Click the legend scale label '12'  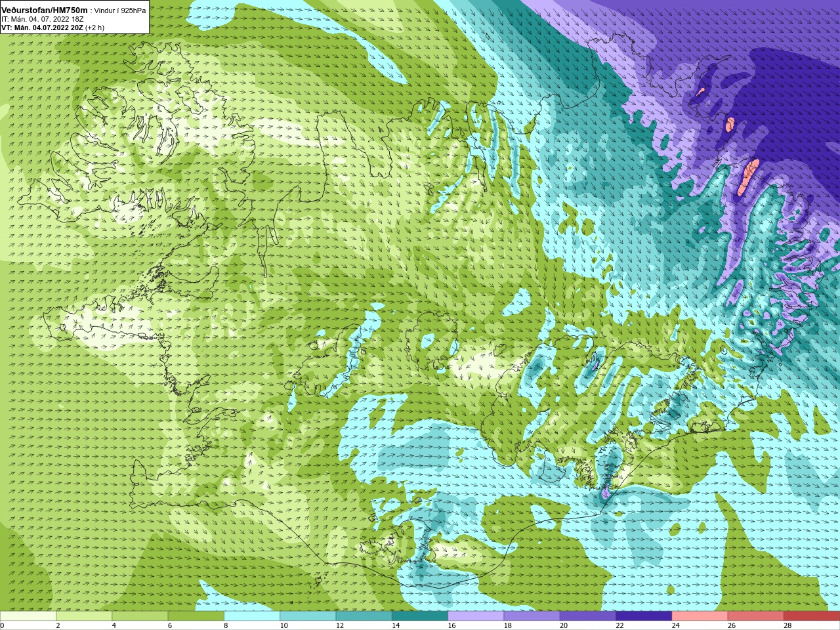(340, 625)
